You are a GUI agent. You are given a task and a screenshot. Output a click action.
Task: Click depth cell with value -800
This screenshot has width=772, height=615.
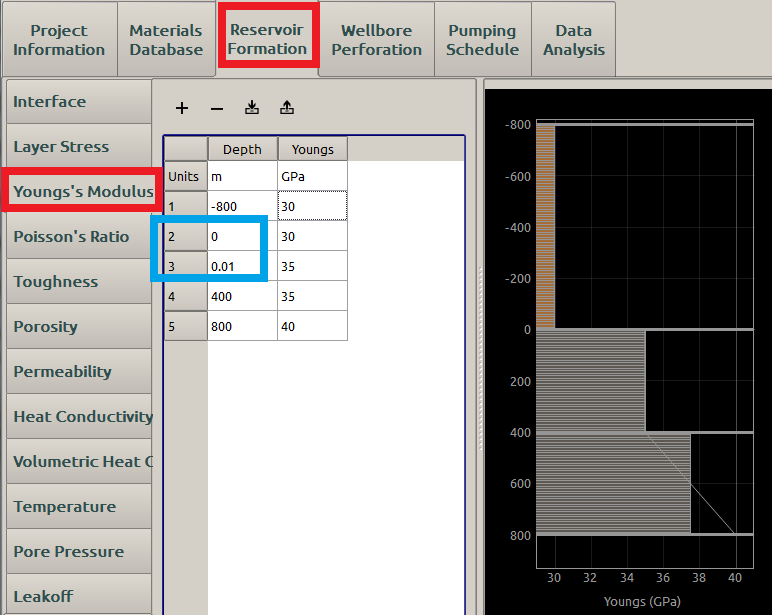[x=242, y=206]
